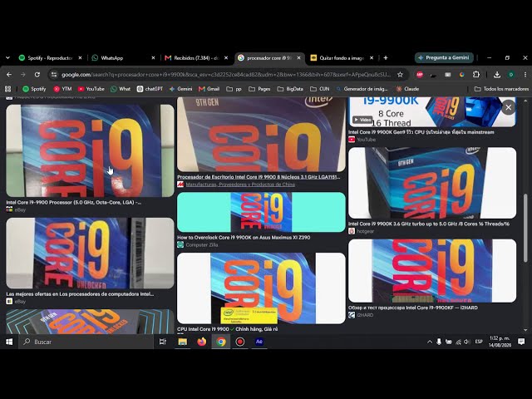Open the Chrome downloads icon
Screen dimensions: 532x399
(497, 75)
